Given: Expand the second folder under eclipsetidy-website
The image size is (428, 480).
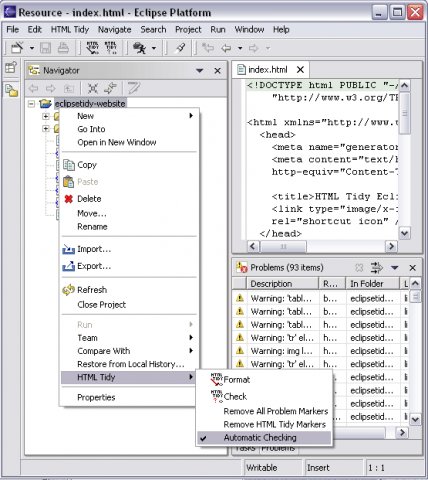Looking at the screenshot, I should tap(46, 128).
